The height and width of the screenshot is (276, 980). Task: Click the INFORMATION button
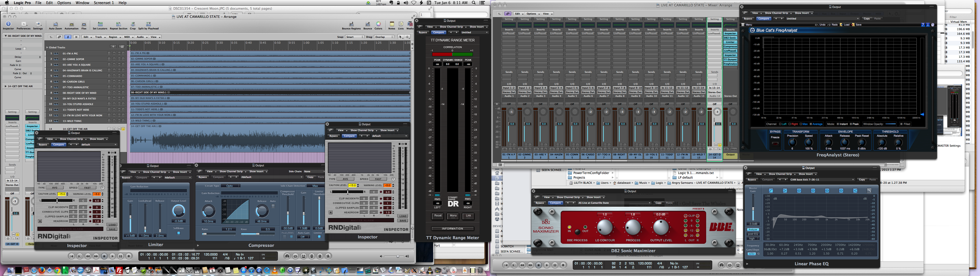coord(452,229)
